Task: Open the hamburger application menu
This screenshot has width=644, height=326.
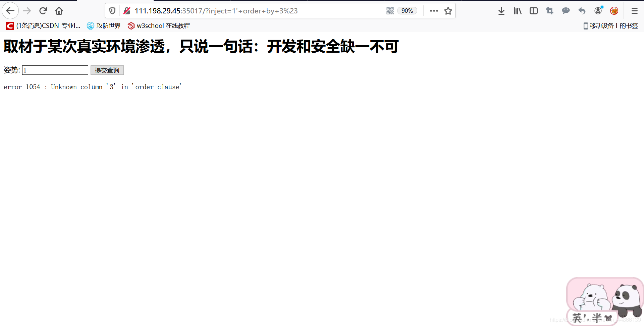Action: tap(634, 10)
